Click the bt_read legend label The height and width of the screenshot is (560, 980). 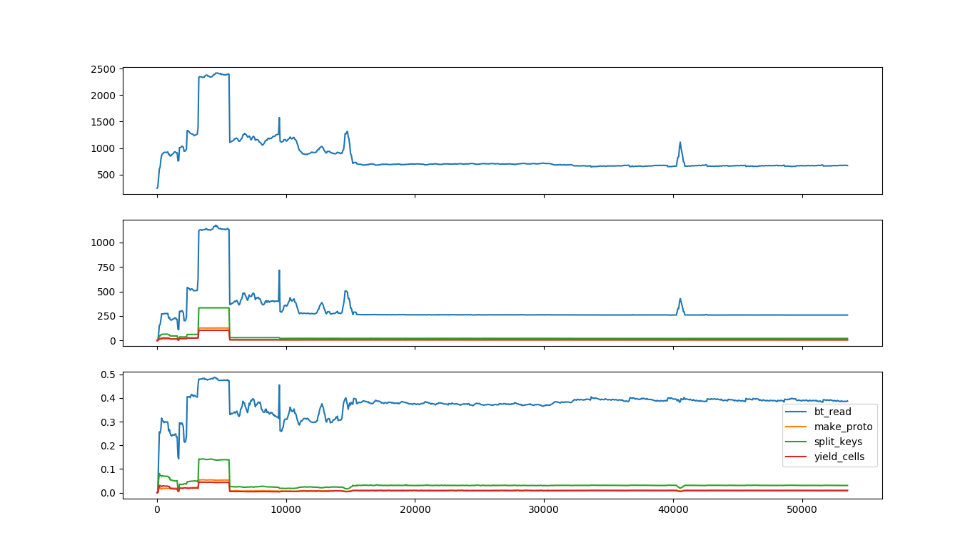coord(832,412)
